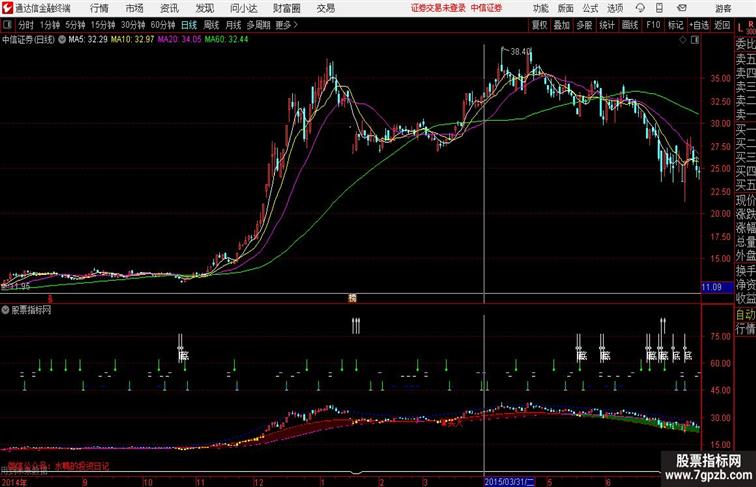Click the MA60: 32.44 value
This screenshot has width=756, height=487.
(226, 40)
